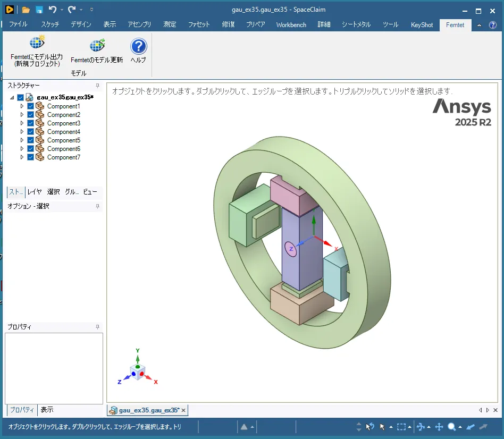
Task: Choose the box selection mode icon in status bar
Action: (x=401, y=427)
